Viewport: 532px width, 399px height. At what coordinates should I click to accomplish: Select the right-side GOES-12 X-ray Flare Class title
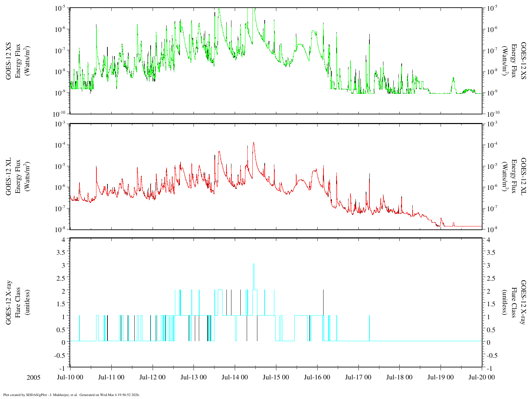(514, 303)
